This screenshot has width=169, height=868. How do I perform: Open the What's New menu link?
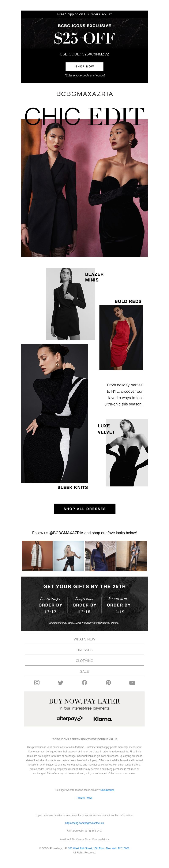(84, 639)
